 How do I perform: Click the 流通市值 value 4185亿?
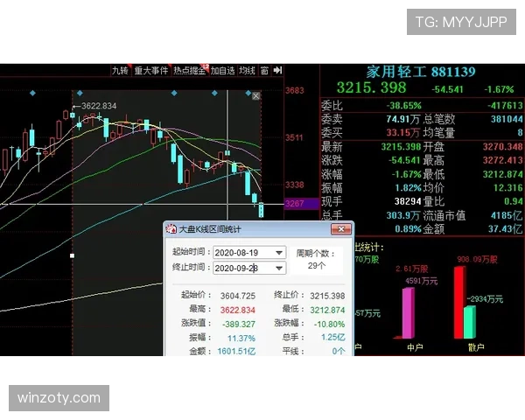(507, 215)
